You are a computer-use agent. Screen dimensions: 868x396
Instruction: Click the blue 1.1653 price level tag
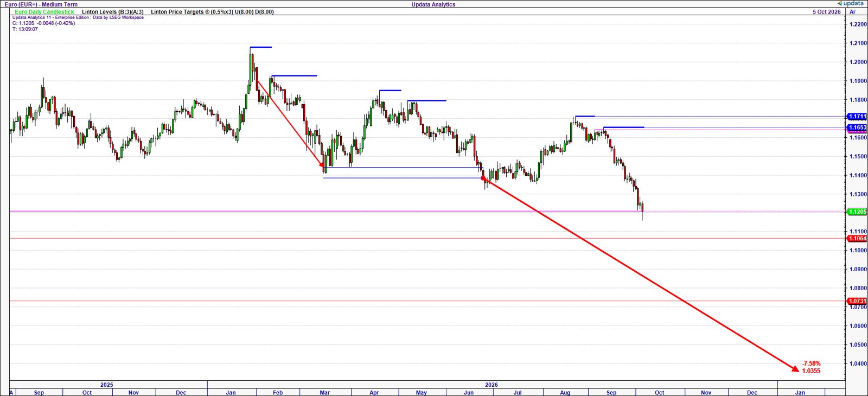pos(857,127)
